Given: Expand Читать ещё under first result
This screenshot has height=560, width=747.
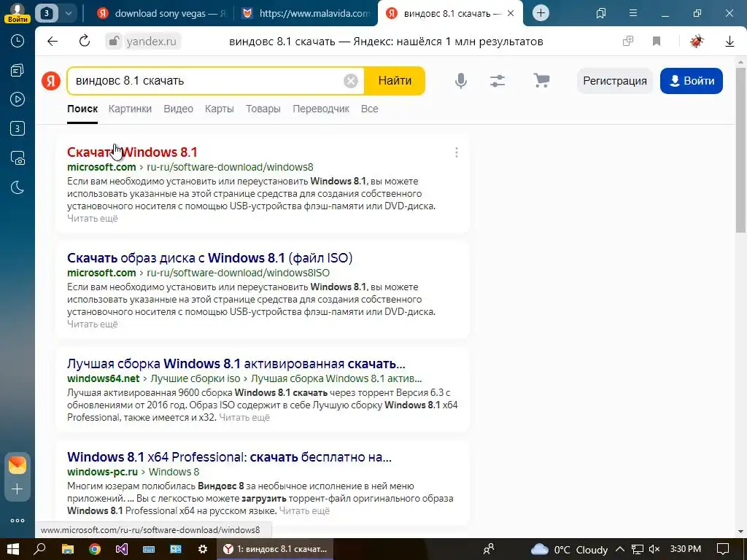Looking at the screenshot, I should click(x=93, y=219).
